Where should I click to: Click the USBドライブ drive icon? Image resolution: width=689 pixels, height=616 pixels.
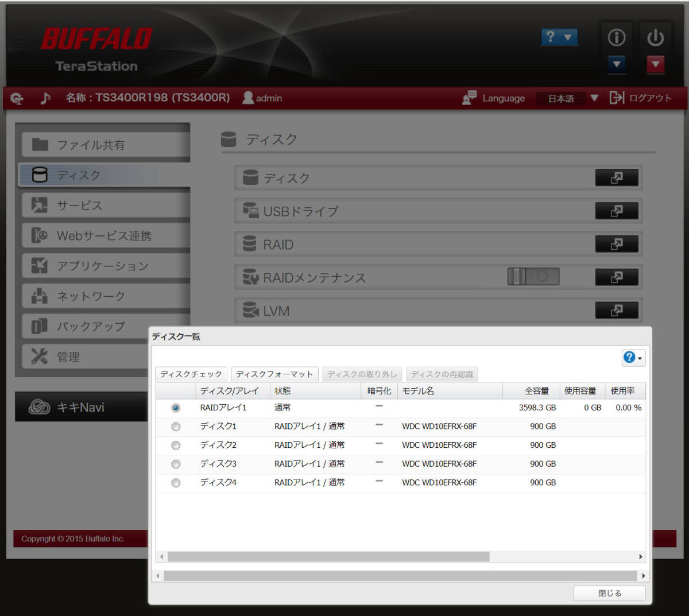tap(250, 211)
